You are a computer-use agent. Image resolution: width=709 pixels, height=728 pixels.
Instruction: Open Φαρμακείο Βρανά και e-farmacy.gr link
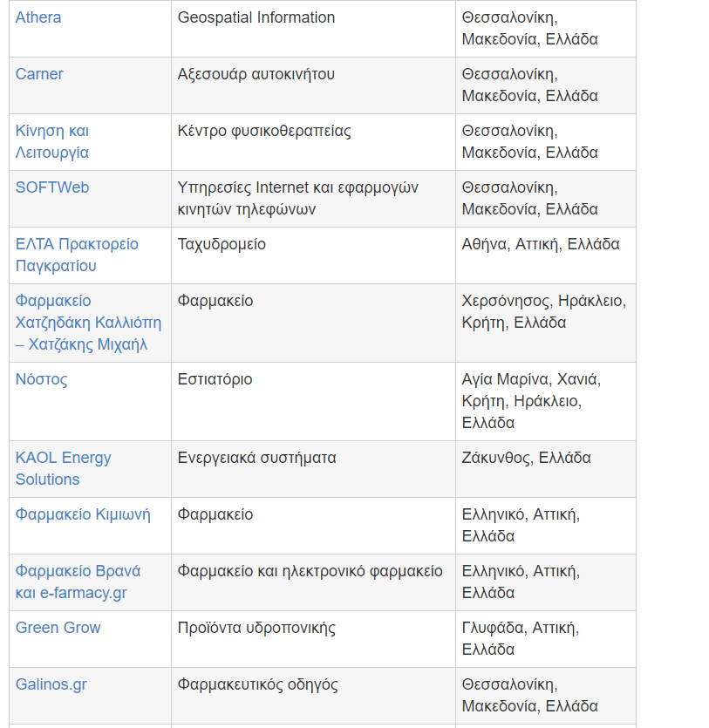78,582
